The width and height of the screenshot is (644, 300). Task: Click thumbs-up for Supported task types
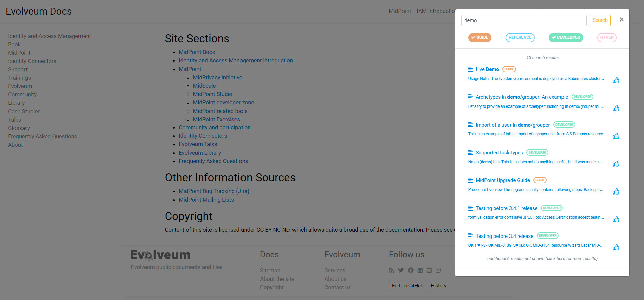point(616,164)
